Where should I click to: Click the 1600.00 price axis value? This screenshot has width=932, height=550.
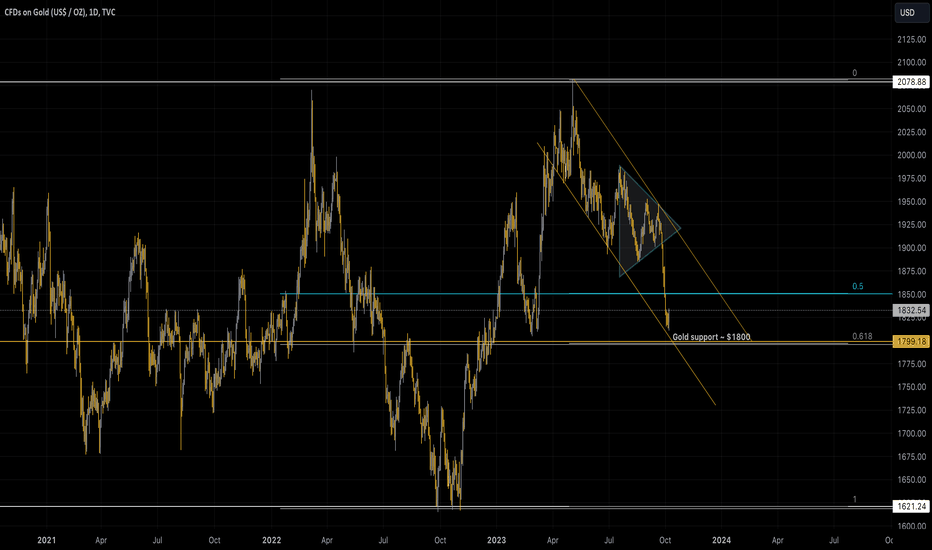pyautogui.click(x=911, y=526)
